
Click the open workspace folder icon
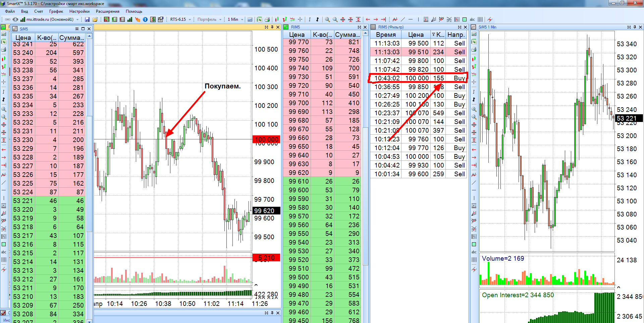tap(95, 19)
